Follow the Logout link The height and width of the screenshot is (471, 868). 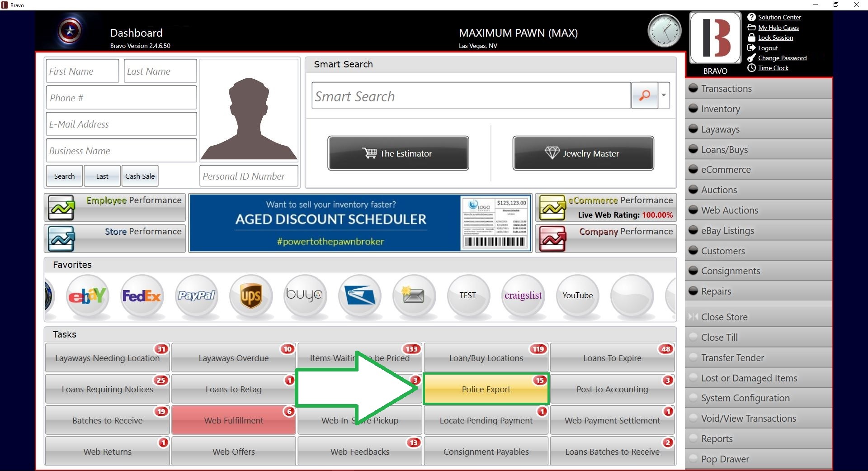(x=768, y=48)
